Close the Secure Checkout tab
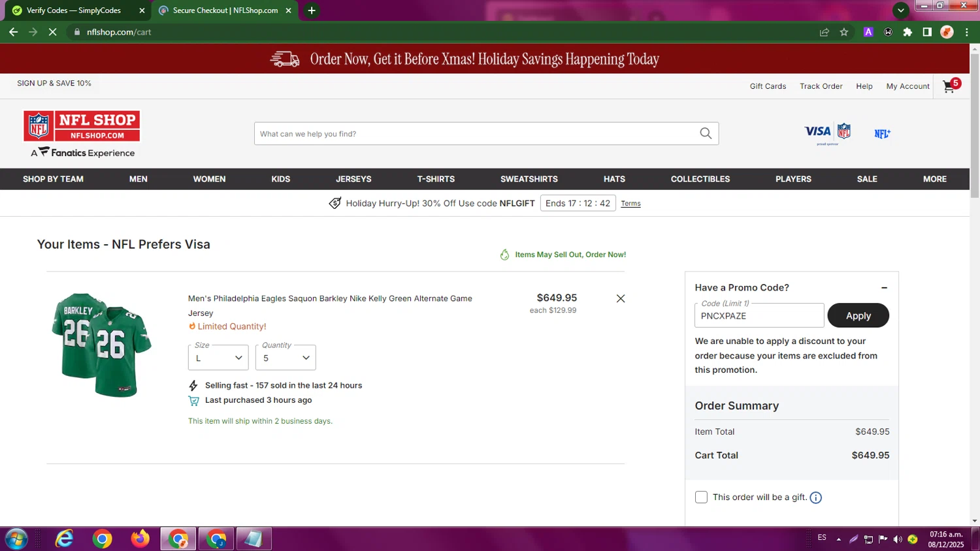The height and width of the screenshot is (551, 980). (x=288, y=10)
